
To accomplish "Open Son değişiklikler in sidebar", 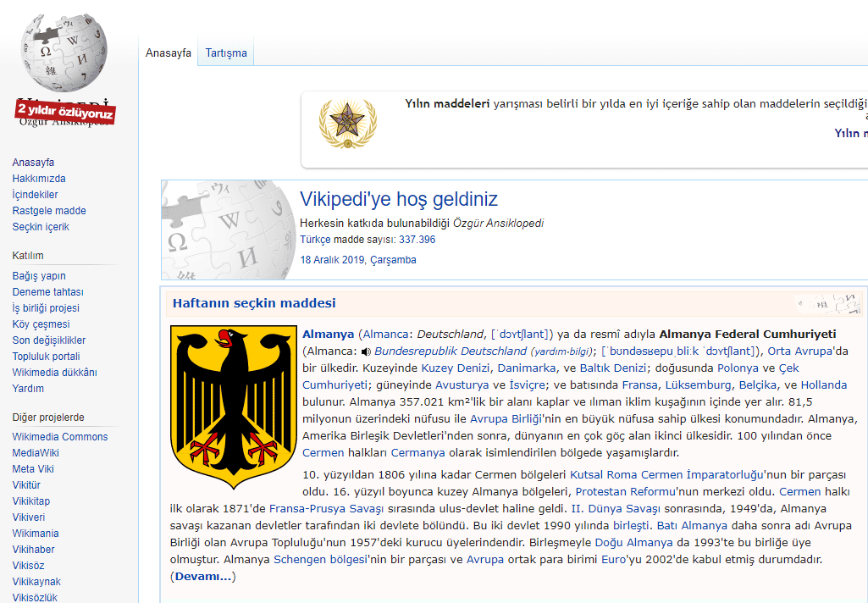I will [49, 340].
